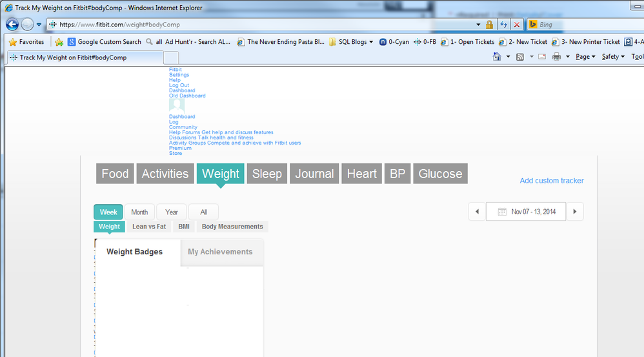The image size is (644, 357).
Task: Select the All time range
Action: [203, 212]
